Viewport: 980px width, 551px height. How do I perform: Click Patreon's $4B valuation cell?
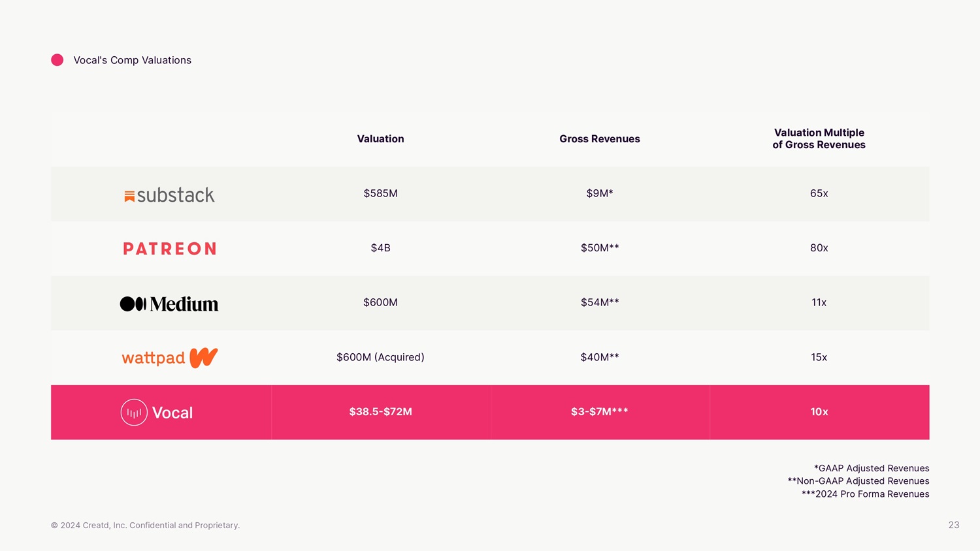coord(380,248)
